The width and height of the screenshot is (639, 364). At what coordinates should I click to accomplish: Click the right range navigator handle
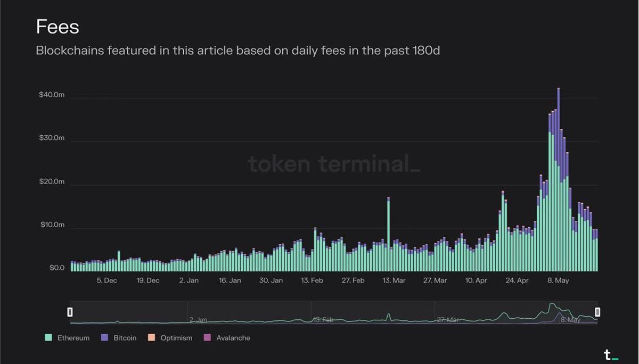tap(597, 312)
